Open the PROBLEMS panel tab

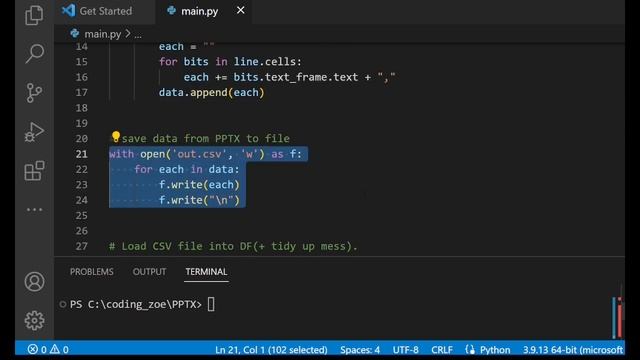(x=91, y=272)
